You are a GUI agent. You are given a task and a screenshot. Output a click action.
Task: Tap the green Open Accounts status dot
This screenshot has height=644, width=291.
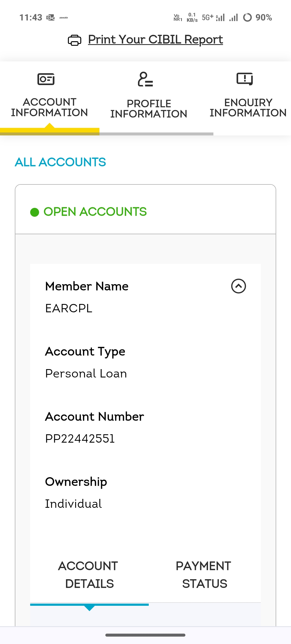[35, 212]
